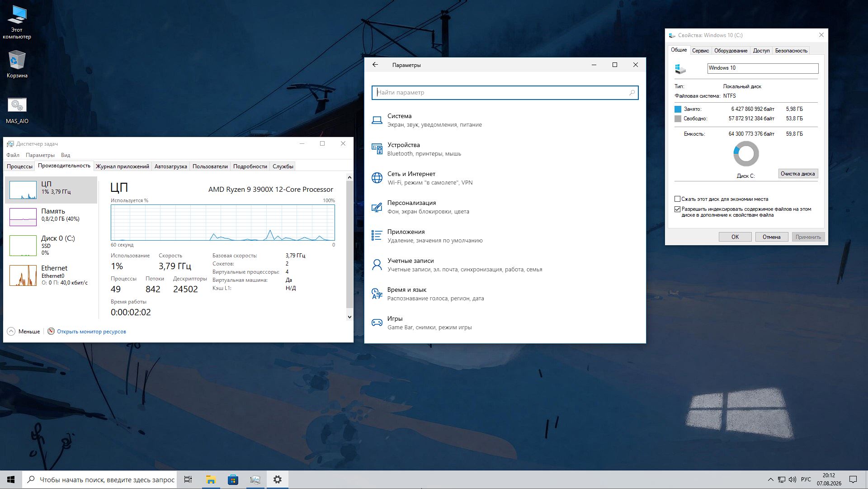Switch to the Сервис tab in properties
Screen dimensions: 868x489
[x=700, y=51]
